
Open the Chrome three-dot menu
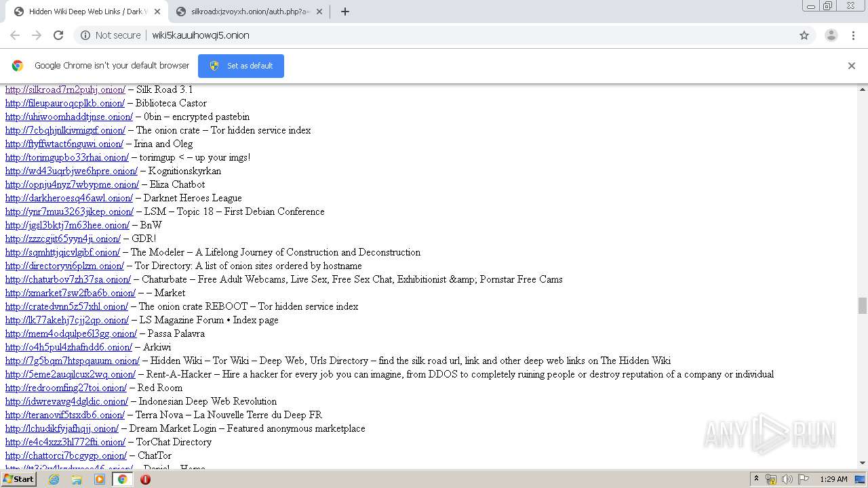pyautogui.click(x=854, y=35)
